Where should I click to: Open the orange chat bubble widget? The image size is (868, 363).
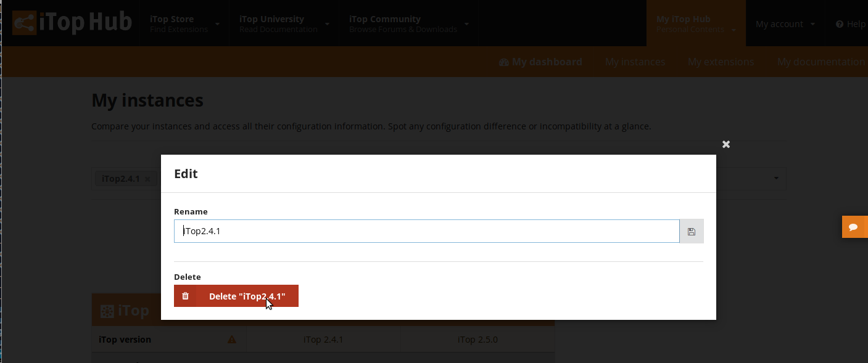854,227
